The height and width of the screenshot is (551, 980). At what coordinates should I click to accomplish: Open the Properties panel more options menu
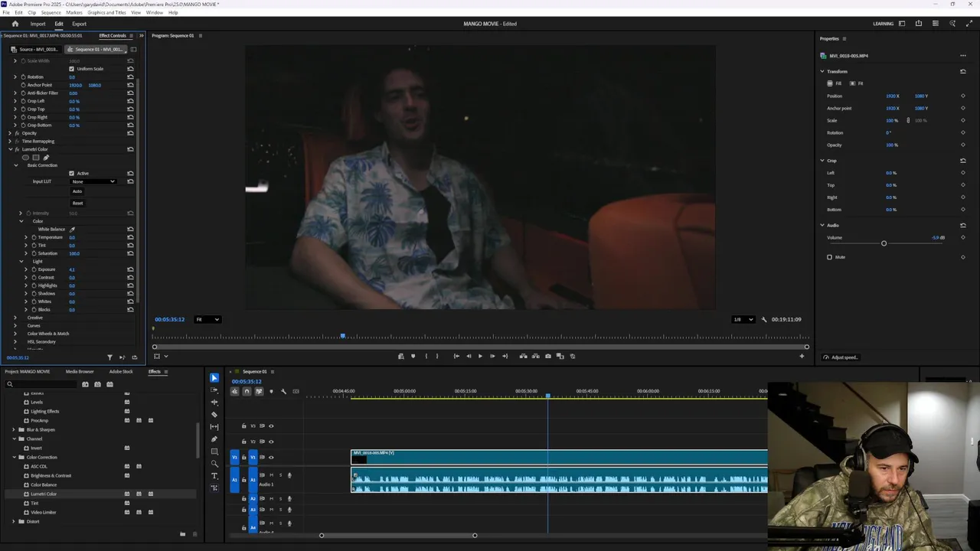(963, 56)
